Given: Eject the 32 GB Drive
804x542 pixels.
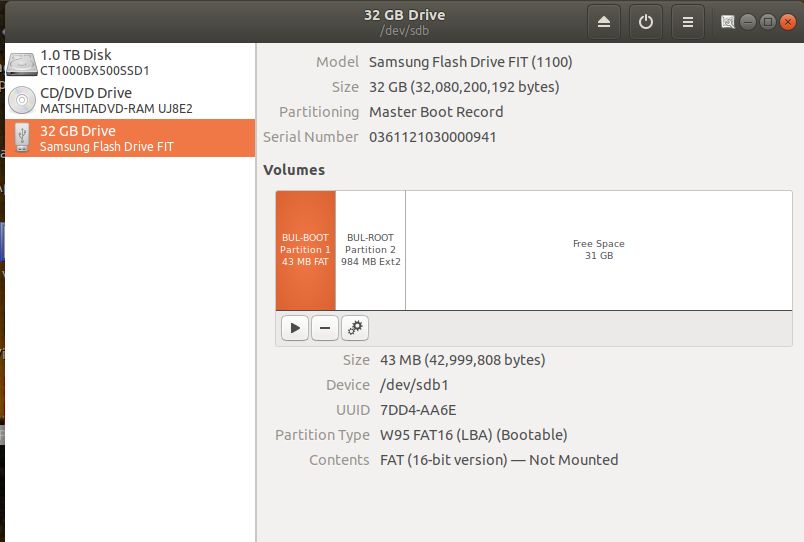Looking at the screenshot, I should coord(604,22).
